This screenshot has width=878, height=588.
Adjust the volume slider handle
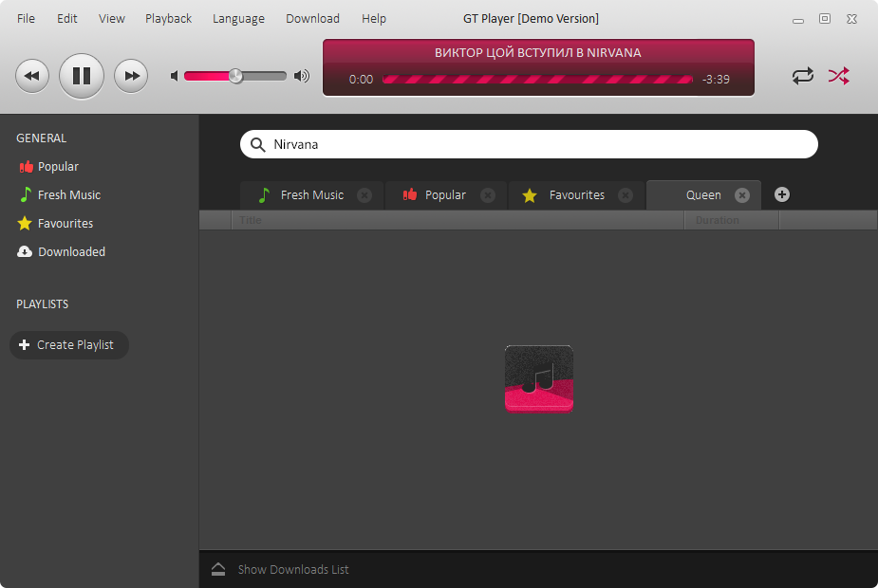[235, 76]
